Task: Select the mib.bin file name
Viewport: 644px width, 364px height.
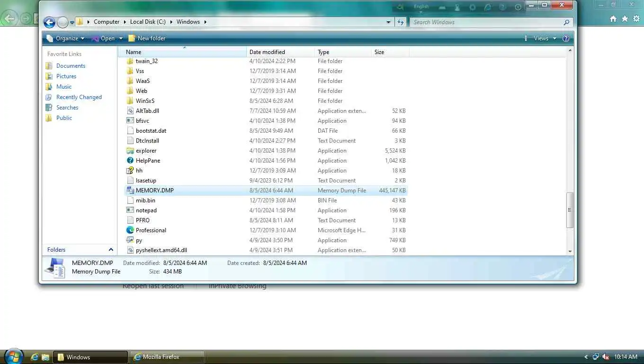Action: pos(145,200)
